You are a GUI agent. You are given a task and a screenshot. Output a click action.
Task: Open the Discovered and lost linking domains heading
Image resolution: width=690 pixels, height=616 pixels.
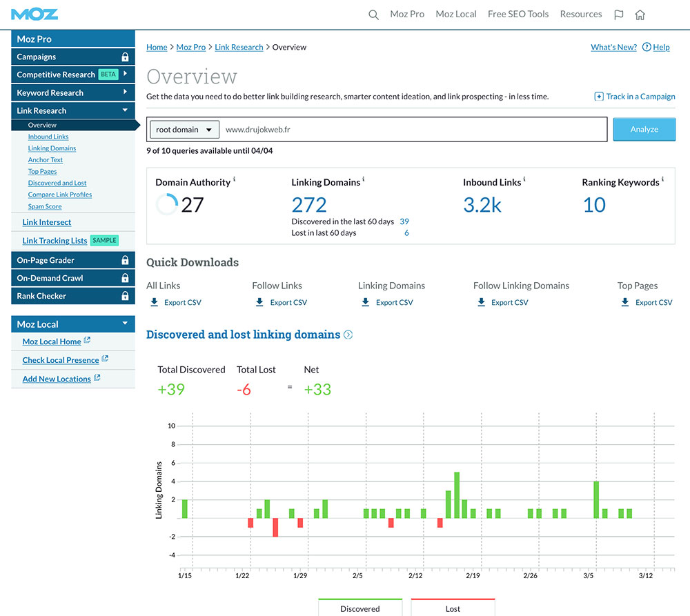coord(244,335)
